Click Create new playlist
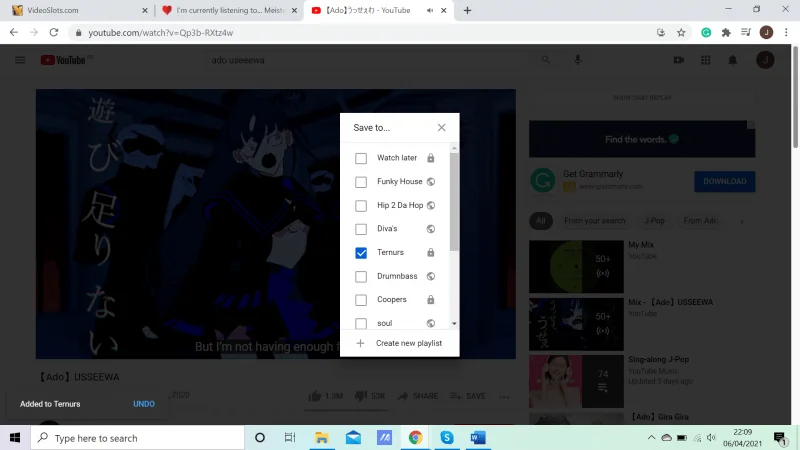800x450 pixels. coord(409,343)
